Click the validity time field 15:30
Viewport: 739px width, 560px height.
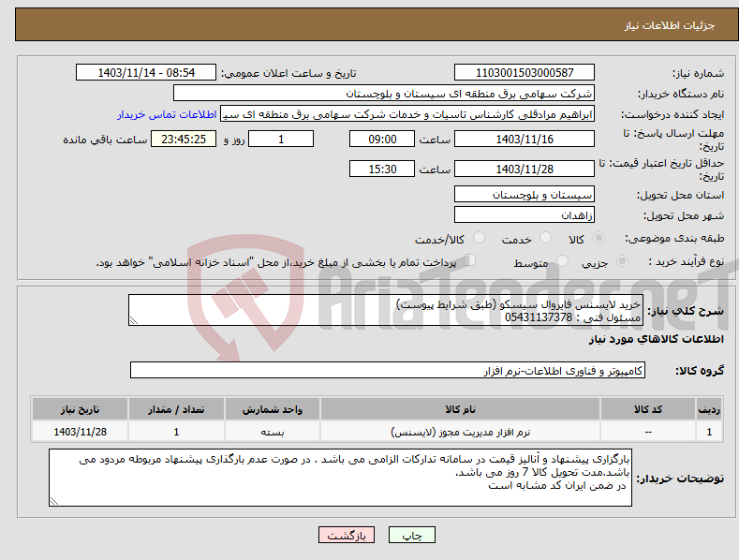[382, 169]
